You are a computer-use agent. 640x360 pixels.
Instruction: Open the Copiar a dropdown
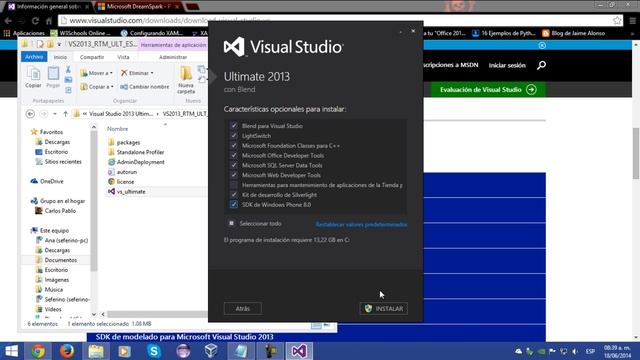coord(97,87)
